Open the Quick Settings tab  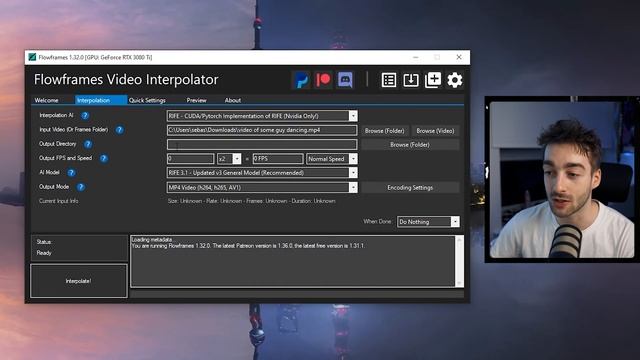click(x=147, y=100)
